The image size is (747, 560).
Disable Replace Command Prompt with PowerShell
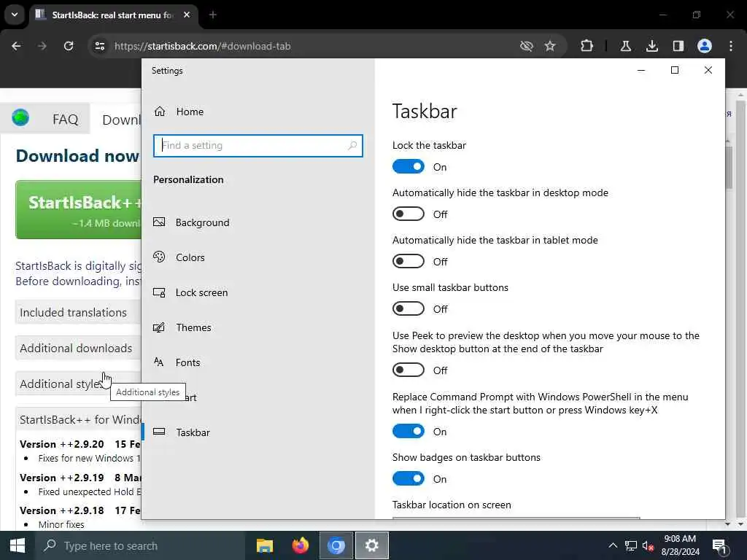coord(409,432)
